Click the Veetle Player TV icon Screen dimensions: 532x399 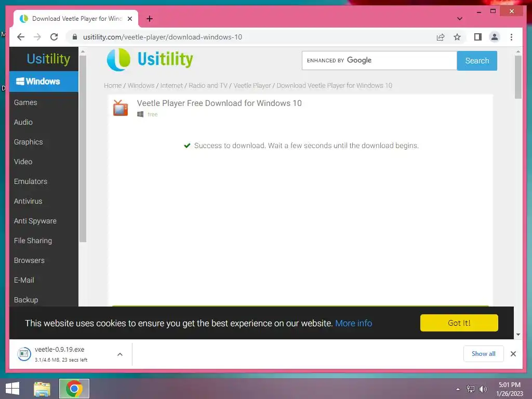[x=121, y=108]
